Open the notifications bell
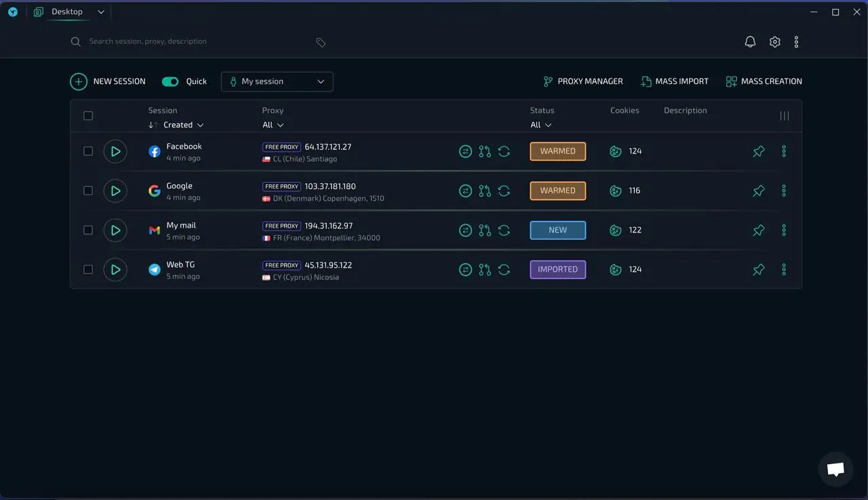This screenshot has height=500, width=868. (750, 42)
